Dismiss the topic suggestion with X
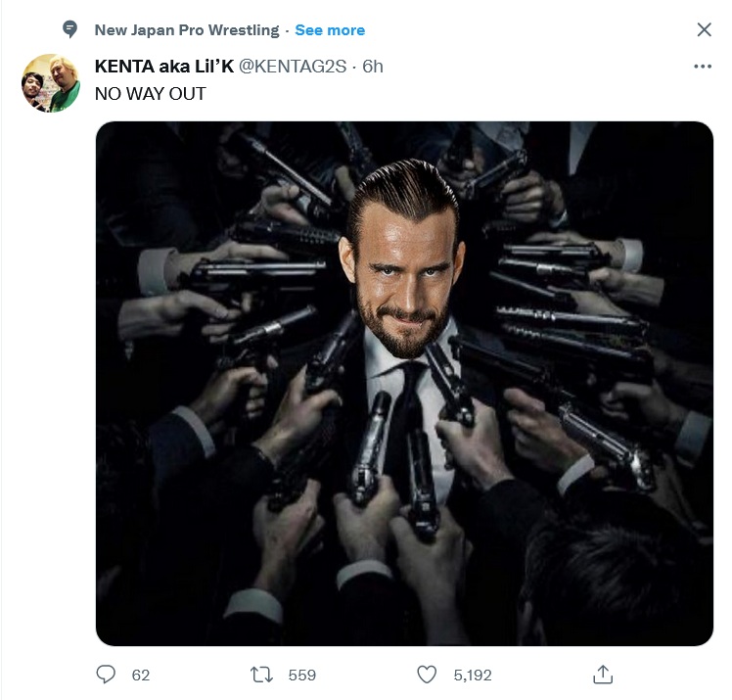The image size is (732, 700). [x=704, y=30]
